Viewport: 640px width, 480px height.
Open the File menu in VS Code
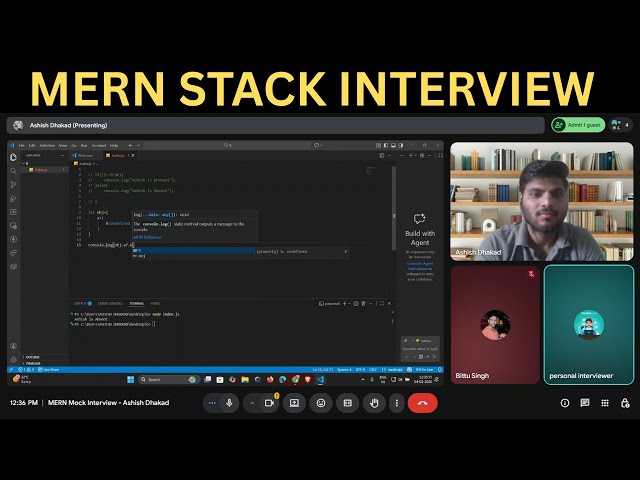tap(22, 145)
